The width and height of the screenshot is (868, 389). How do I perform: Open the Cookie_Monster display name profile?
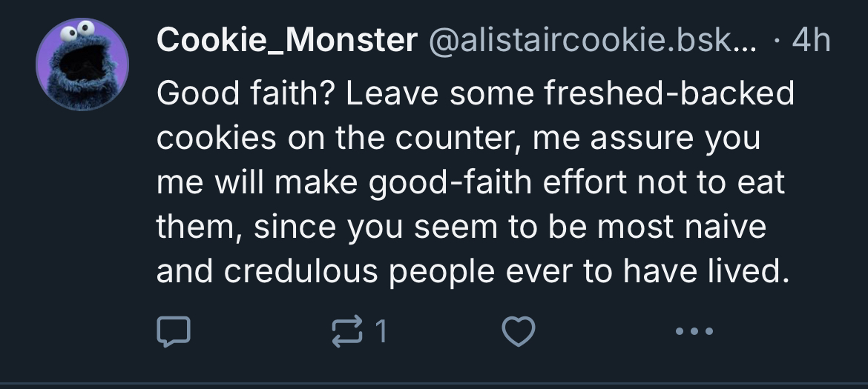point(287,40)
